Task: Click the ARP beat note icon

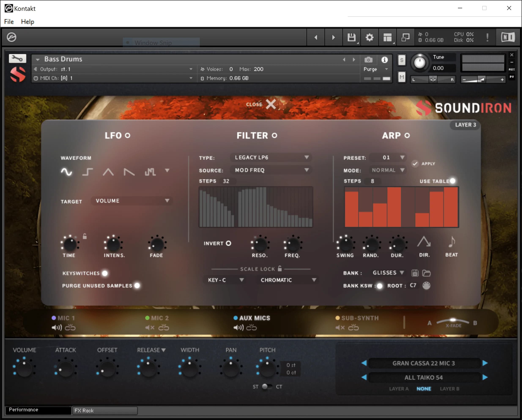Action: coord(451,242)
